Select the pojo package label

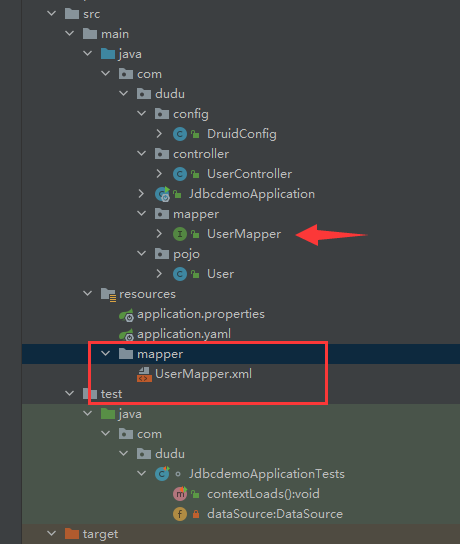click(x=186, y=254)
